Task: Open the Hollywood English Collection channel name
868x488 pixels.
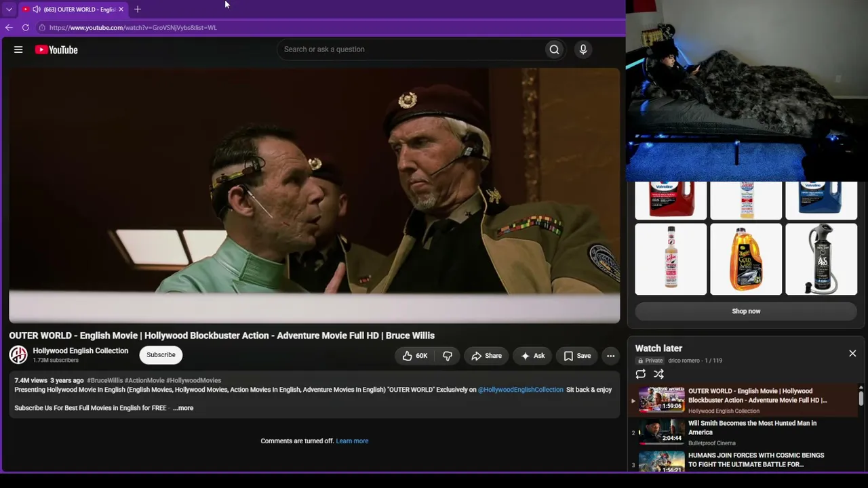Action: [81, 350]
